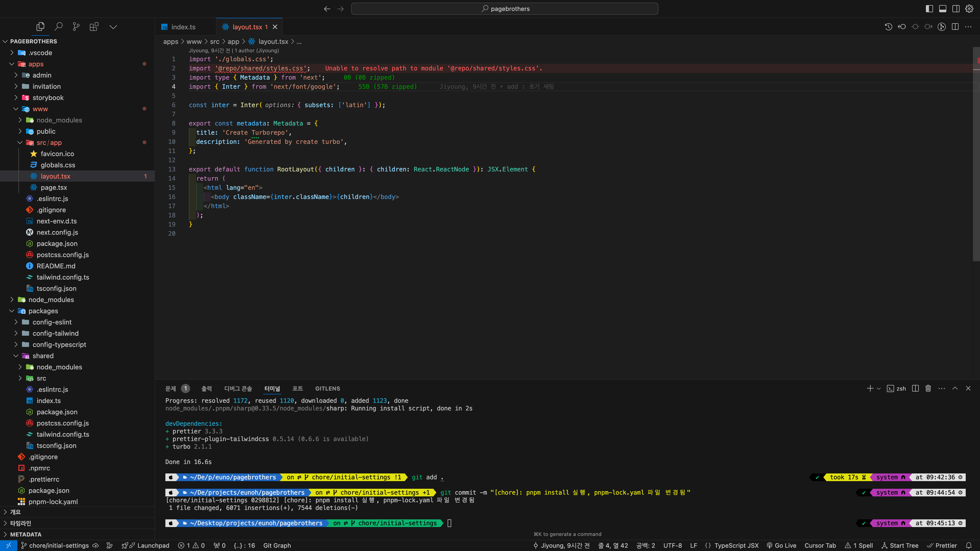Open the Source Control view icon
The image size is (980, 551).
coord(76,27)
